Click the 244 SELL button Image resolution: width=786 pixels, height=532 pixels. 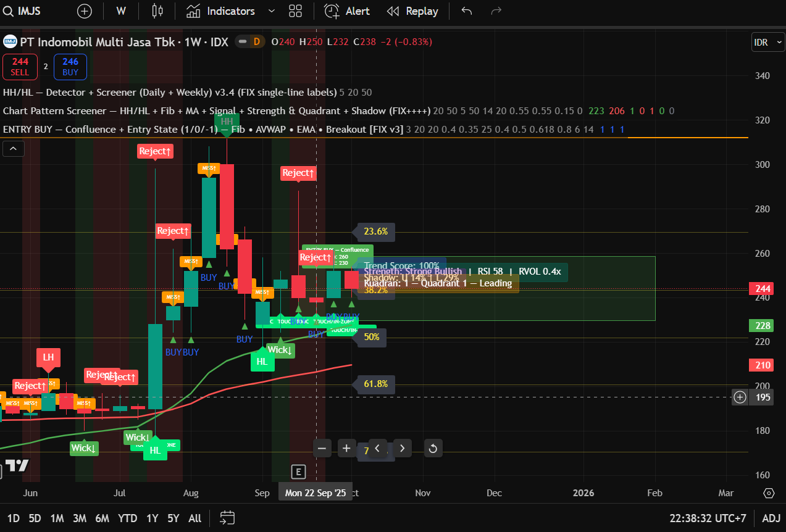20,67
